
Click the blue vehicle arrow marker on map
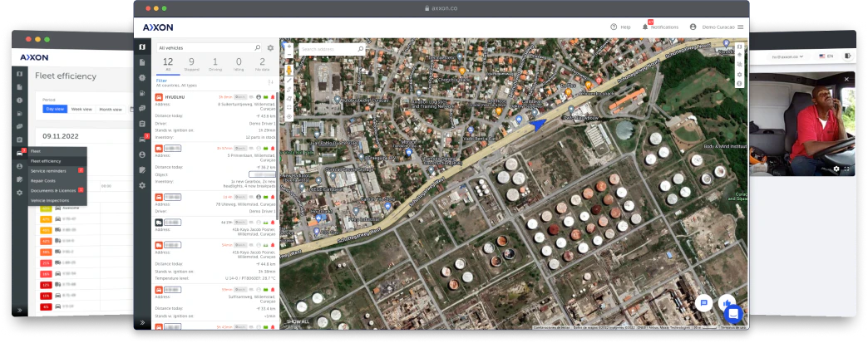point(538,125)
